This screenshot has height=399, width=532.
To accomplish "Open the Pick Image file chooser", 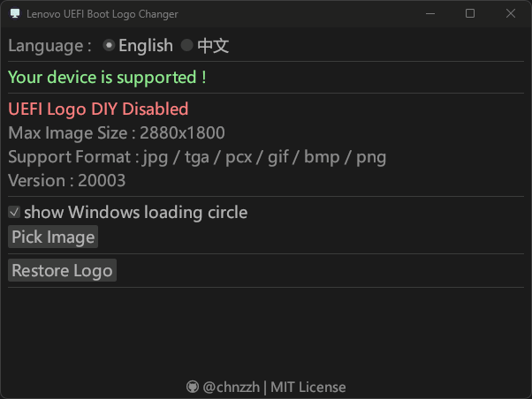I will tap(53, 237).
